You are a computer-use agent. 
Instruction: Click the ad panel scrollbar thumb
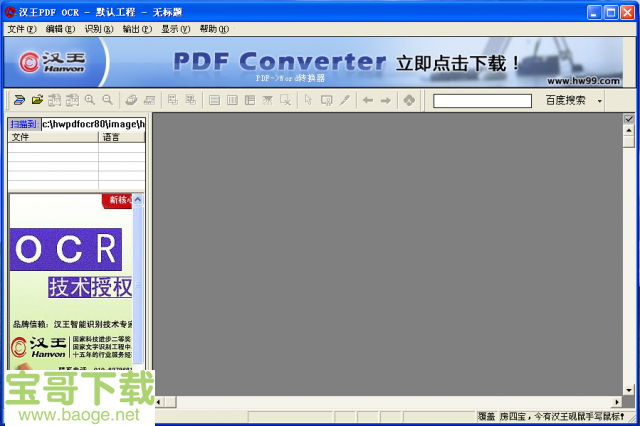click(138, 284)
